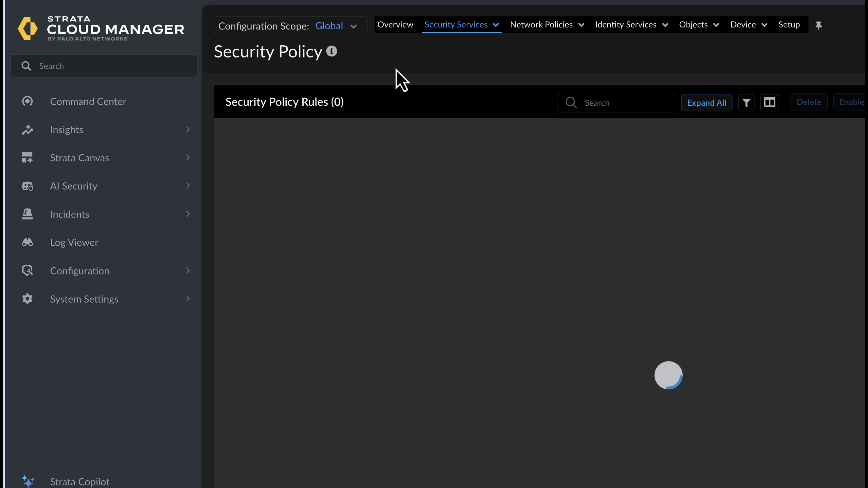Click the AI Security sidebar icon

27,186
